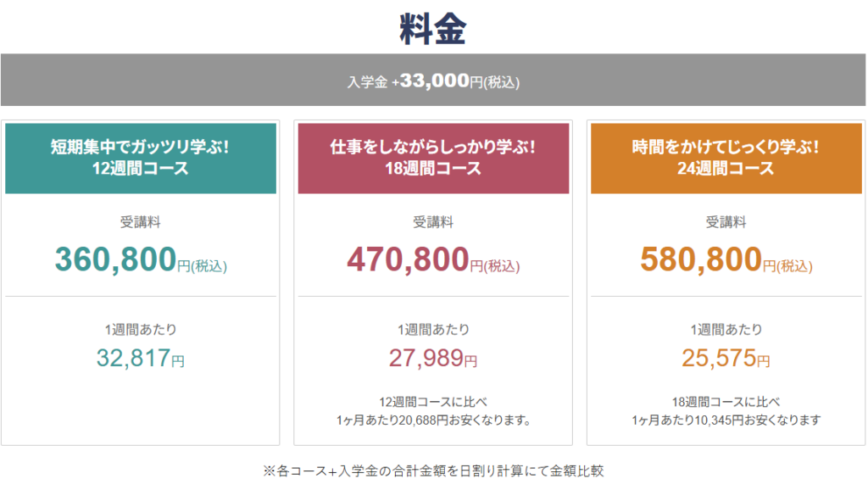Image resolution: width=868 pixels, height=479 pixels.
Task: Click the 20,688円お安くなります comparison note
Action: tap(433, 411)
